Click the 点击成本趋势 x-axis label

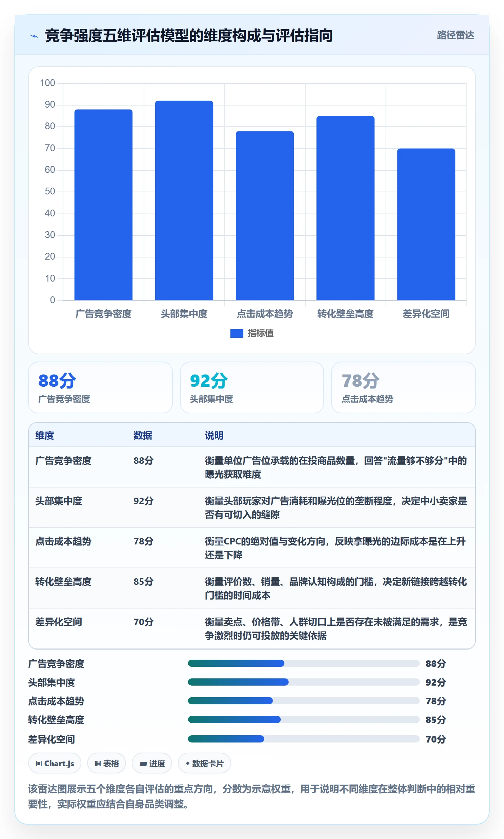265,314
